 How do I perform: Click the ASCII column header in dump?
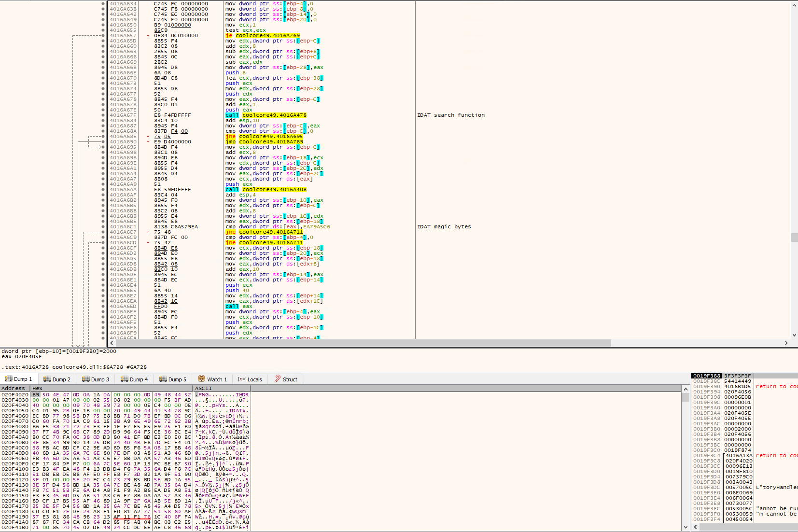point(222,388)
